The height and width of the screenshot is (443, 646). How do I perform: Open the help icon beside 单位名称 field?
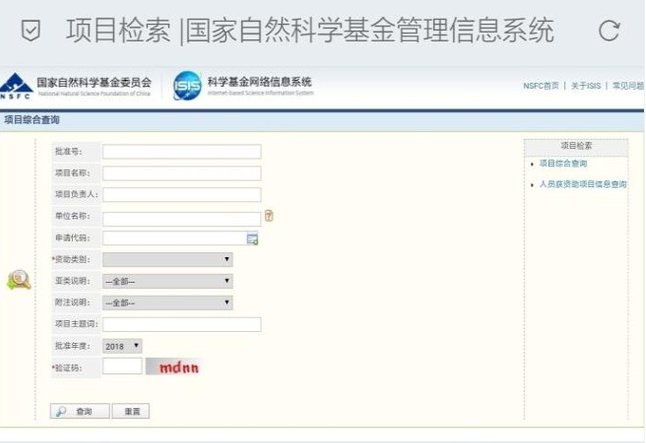pyautogui.click(x=269, y=216)
